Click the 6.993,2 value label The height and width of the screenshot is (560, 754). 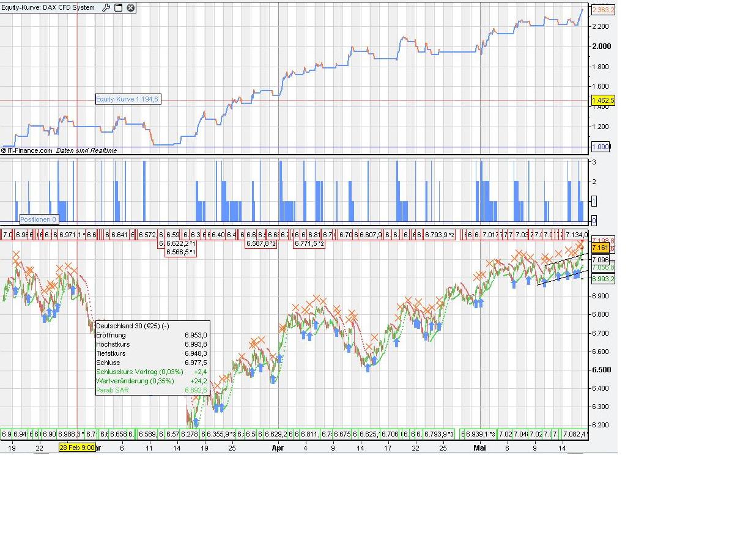click(603, 279)
